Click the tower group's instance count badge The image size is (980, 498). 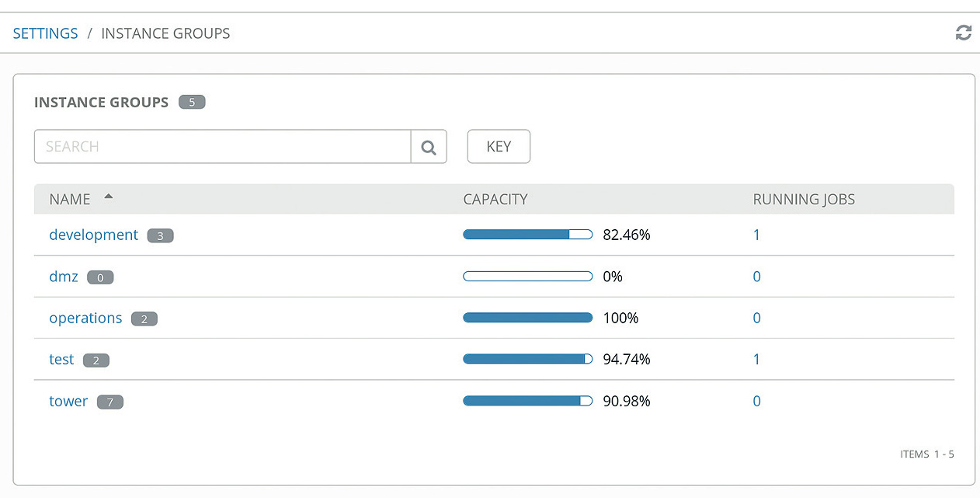pyautogui.click(x=110, y=402)
